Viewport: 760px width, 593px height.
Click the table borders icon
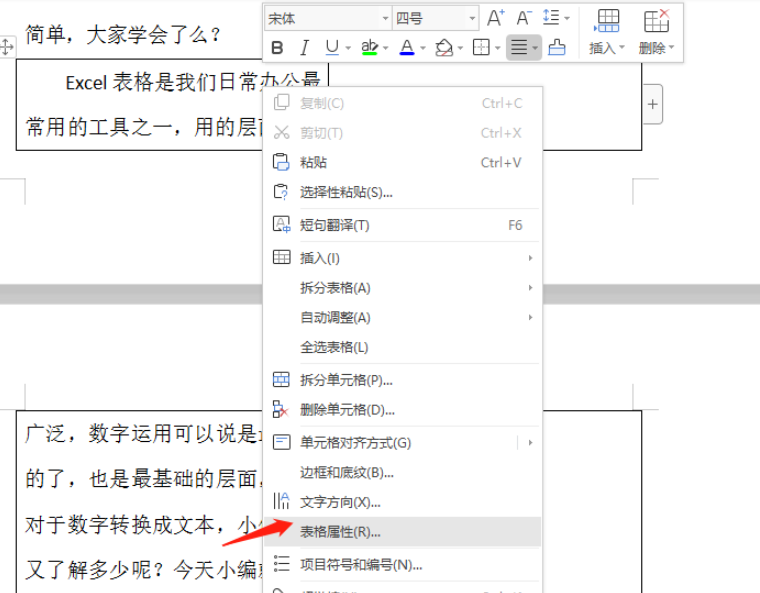point(481,48)
